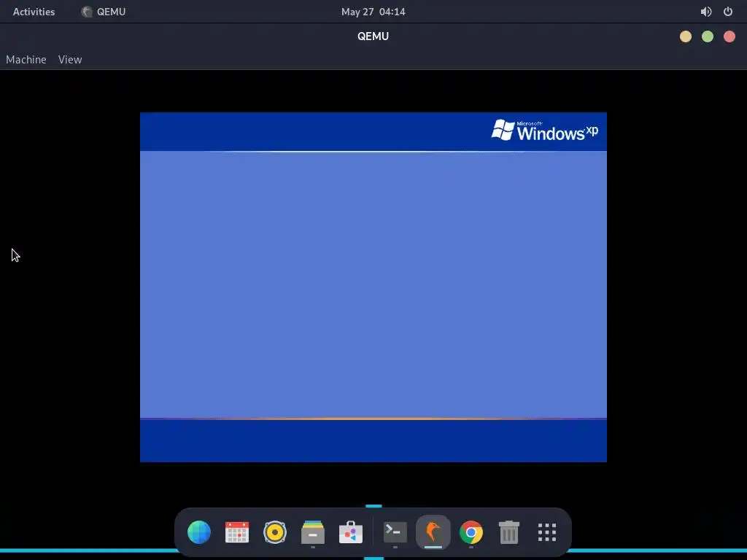Click the QEMU window title bar

tap(373, 36)
